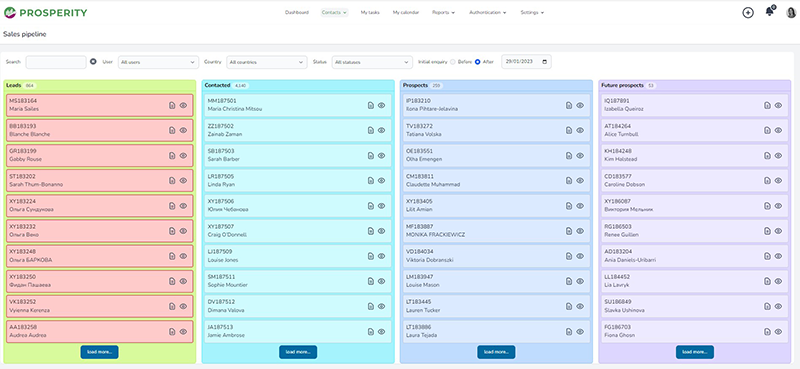Click the Ania Daniels-Uribarri card
This screenshot has width=800, height=369.
click(694, 256)
